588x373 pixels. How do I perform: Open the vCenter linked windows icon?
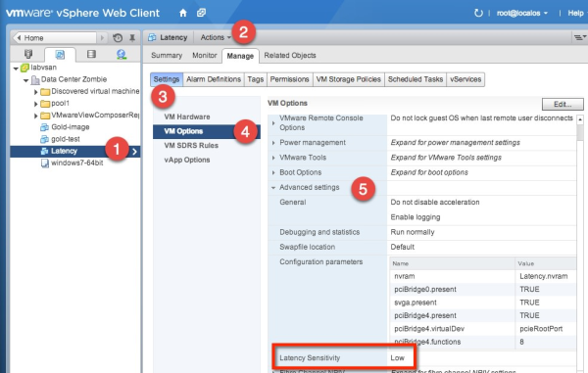click(x=201, y=13)
